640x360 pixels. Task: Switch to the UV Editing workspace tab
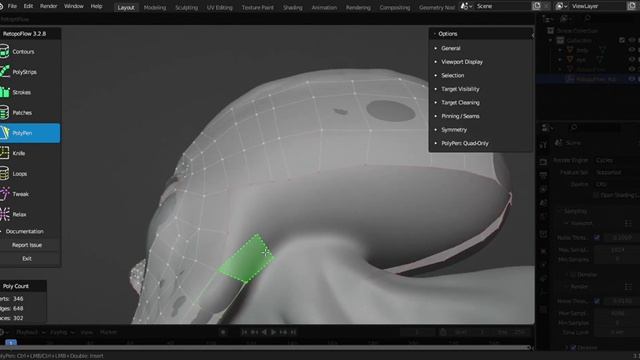click(219, 7)
